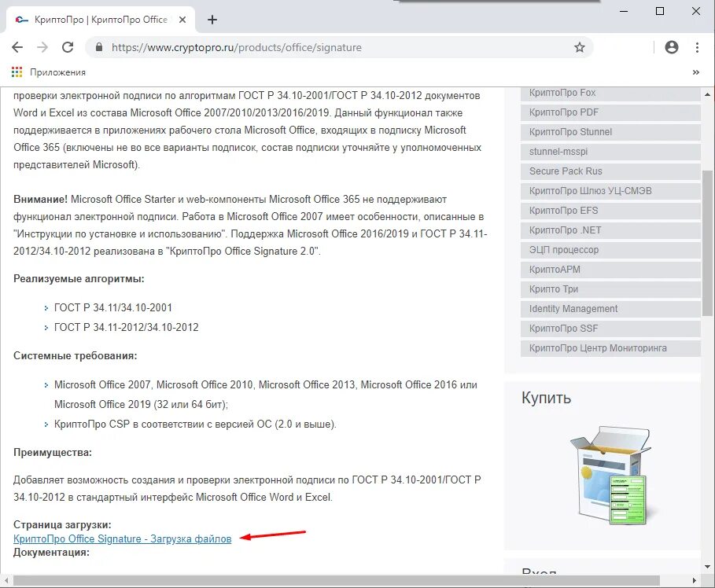
Task: Open КриптоПро Stunnel sidebar item
Action: (610, 132)
